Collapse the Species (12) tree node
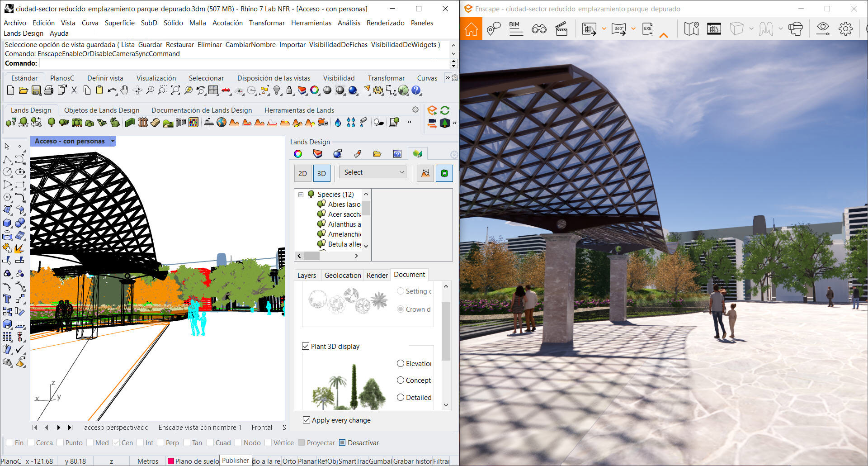868x466 pixels. (301, 195)
